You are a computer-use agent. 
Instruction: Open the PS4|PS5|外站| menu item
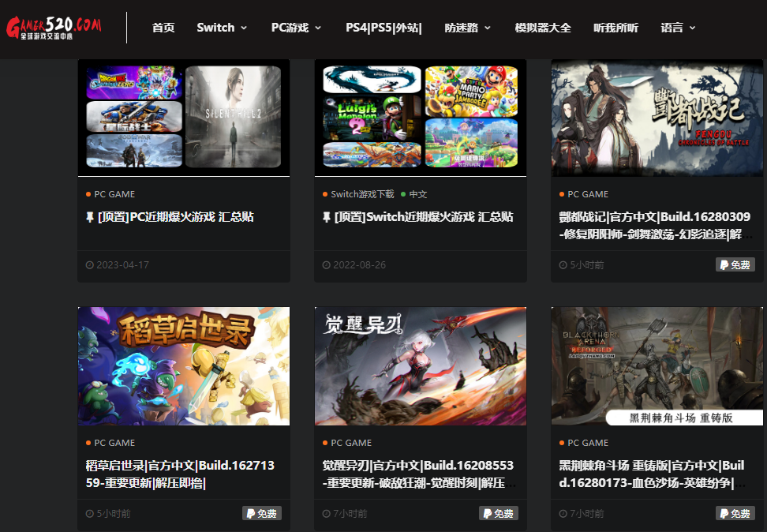click(x=383, y=28)
